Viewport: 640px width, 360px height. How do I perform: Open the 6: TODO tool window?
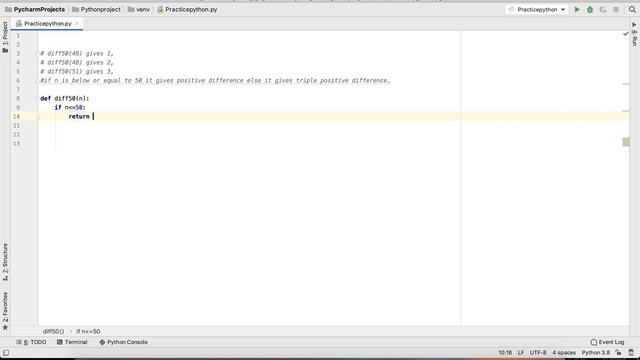31,342
